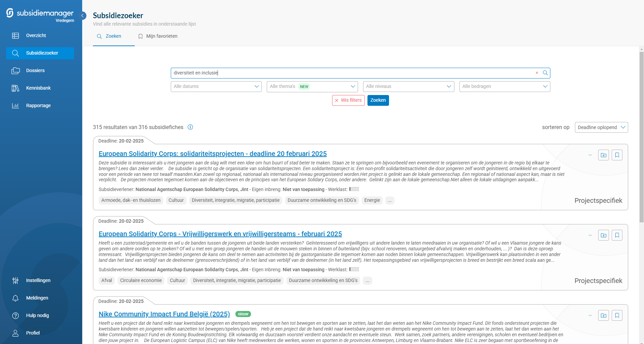Open Dossiers in the sidebar menu
Viewport: 644px width, 344px height.
[35, 70]
